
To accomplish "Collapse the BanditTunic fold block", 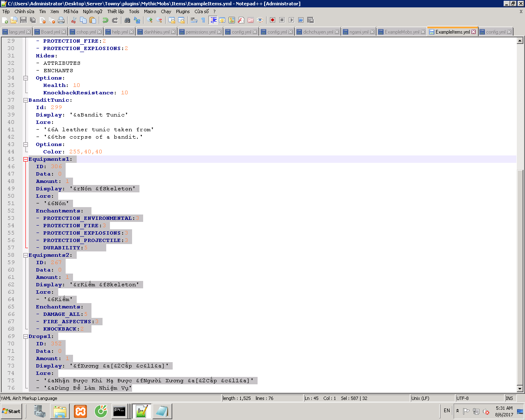I will pos(25,100).
